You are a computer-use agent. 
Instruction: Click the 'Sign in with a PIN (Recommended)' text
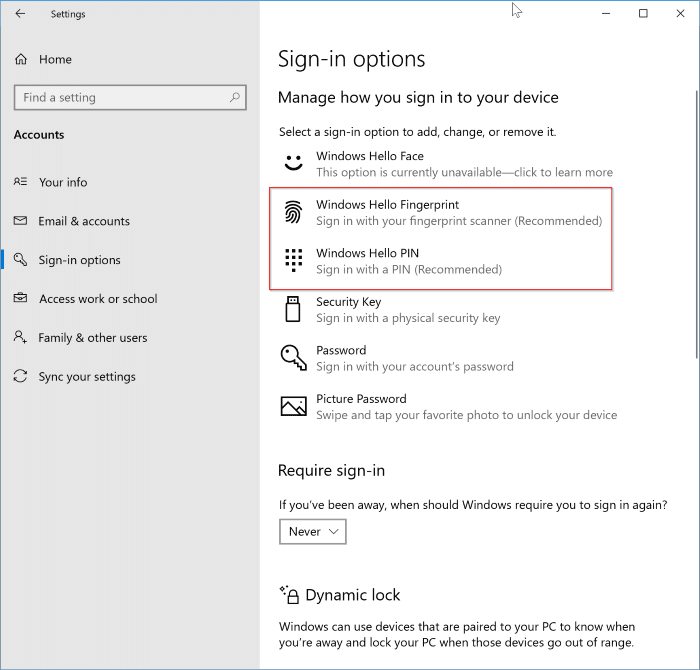[x=409, y=270]
